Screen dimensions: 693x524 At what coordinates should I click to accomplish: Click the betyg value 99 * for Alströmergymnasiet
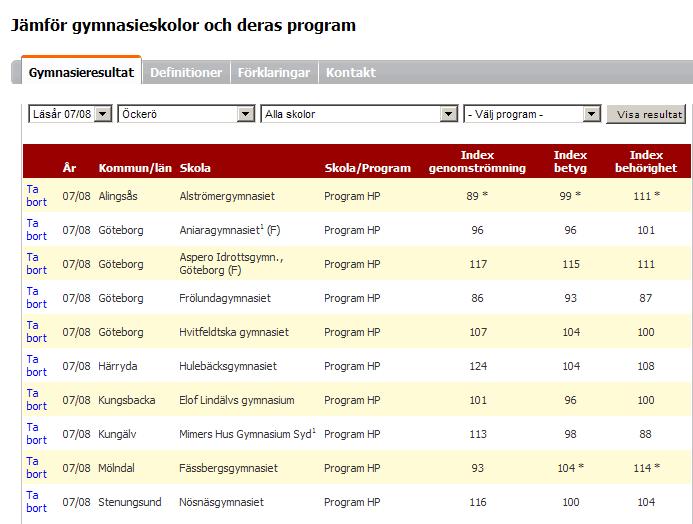570,196
